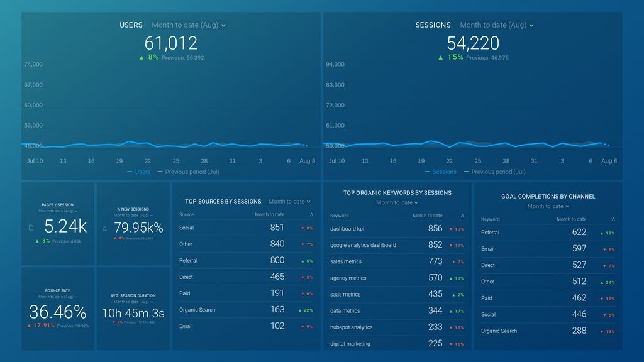Screen dimensions: 644x362
Task: Open the Users date range dropdown
Action: pos(189,25)
